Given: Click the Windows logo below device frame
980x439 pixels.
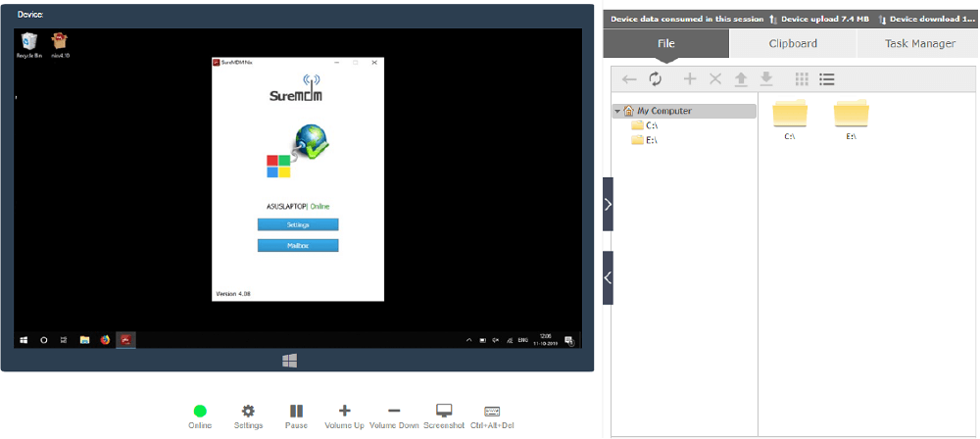Looking at the screenshot, I should (x=289, y=361).
